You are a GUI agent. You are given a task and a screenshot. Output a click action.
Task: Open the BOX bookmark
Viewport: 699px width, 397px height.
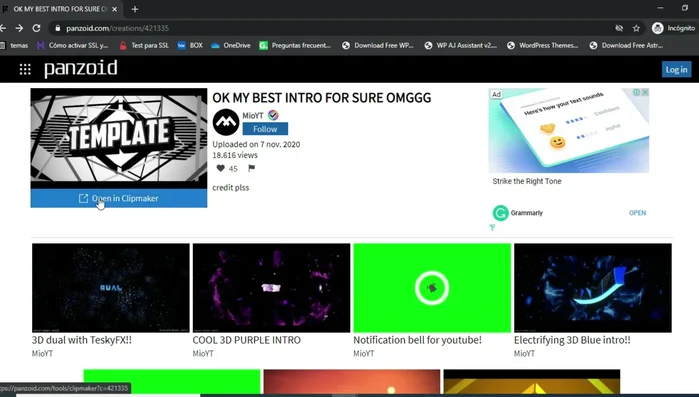[190, 45]
